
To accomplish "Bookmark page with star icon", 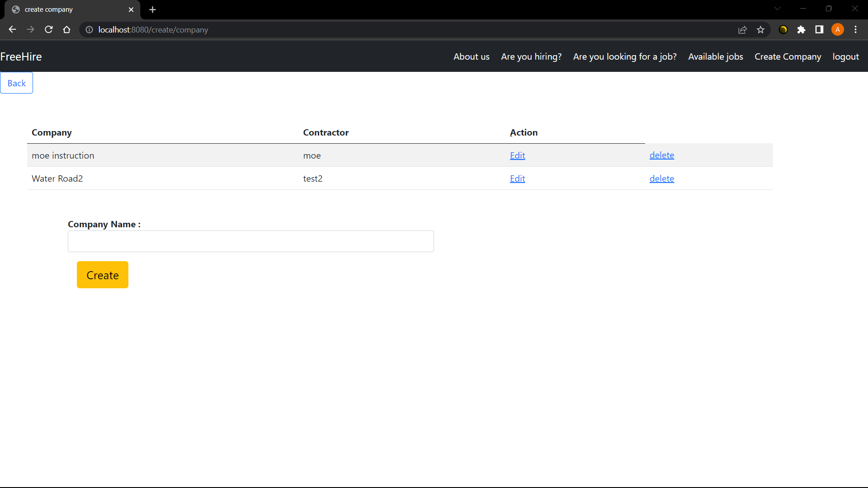I will coord(760,29).
